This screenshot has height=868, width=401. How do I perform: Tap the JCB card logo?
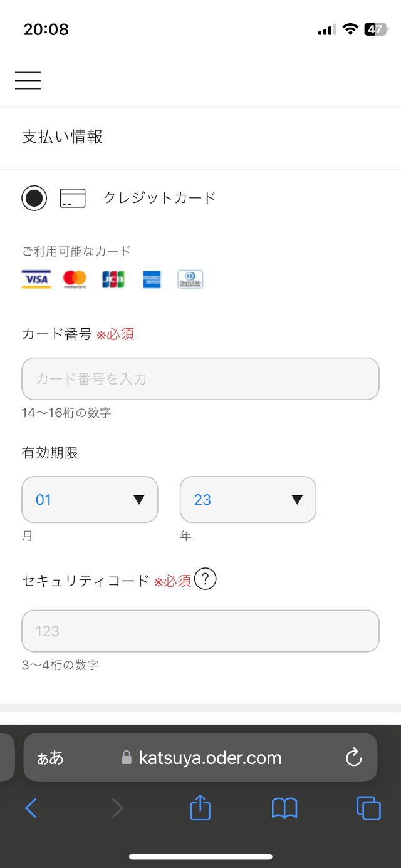[113, 279]
